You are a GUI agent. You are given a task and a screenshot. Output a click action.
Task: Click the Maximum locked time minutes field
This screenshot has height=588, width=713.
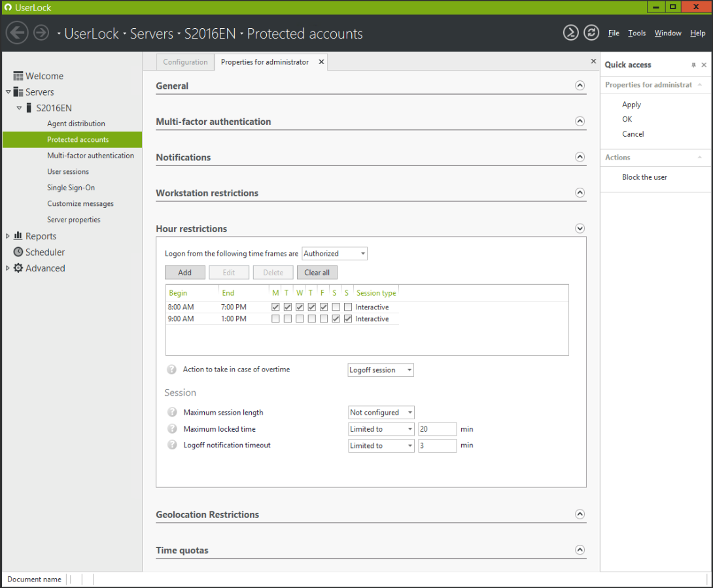point(437,429)
